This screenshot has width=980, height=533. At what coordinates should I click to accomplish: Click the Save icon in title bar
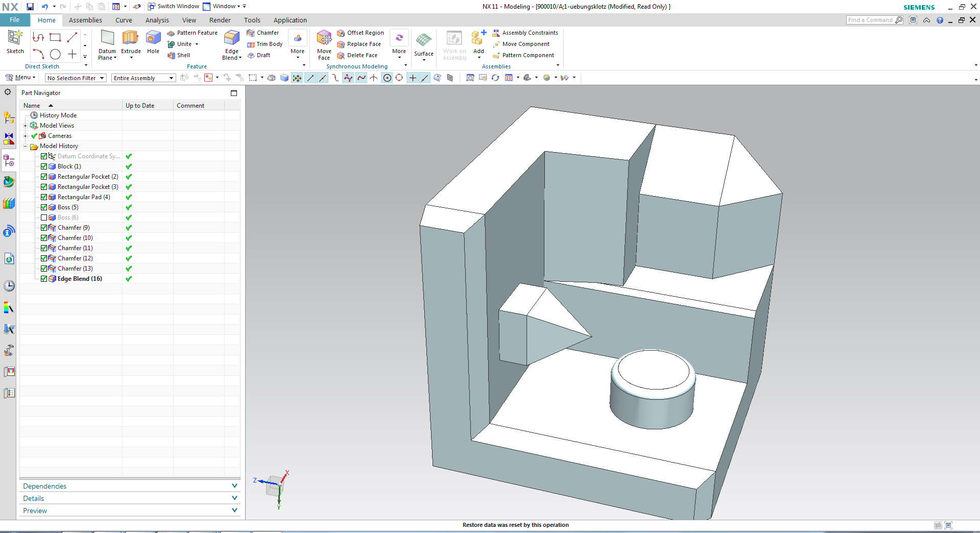tap(30, 7)
